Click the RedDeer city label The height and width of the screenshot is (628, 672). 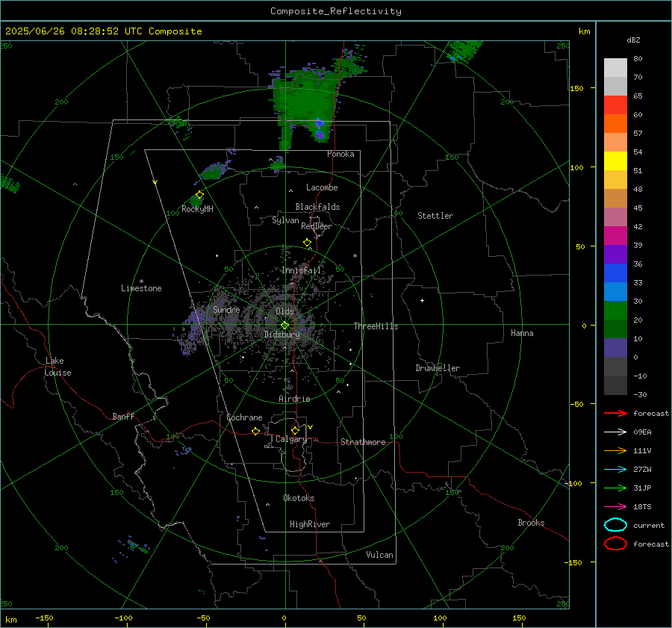317,226
